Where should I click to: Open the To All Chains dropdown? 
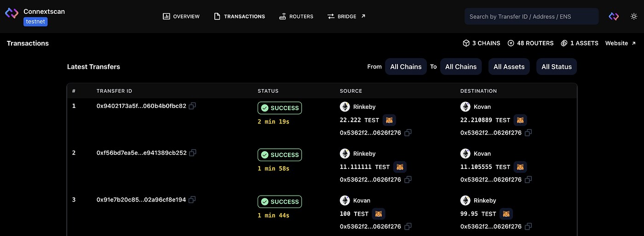click(x=461, y=67)
